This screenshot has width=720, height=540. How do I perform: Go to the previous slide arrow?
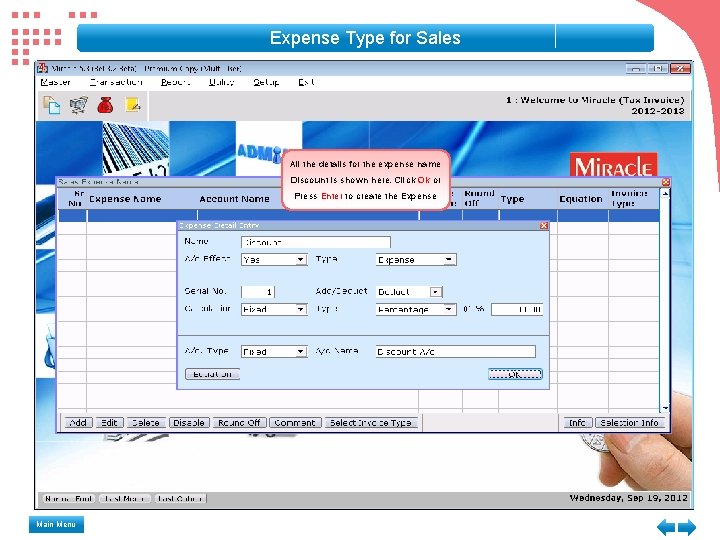666,527
